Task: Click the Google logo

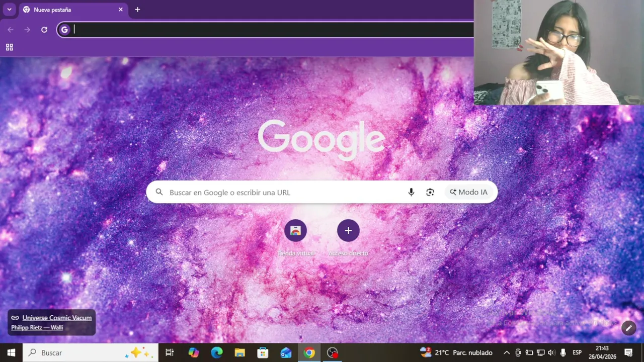Action: tap(321, 140)
